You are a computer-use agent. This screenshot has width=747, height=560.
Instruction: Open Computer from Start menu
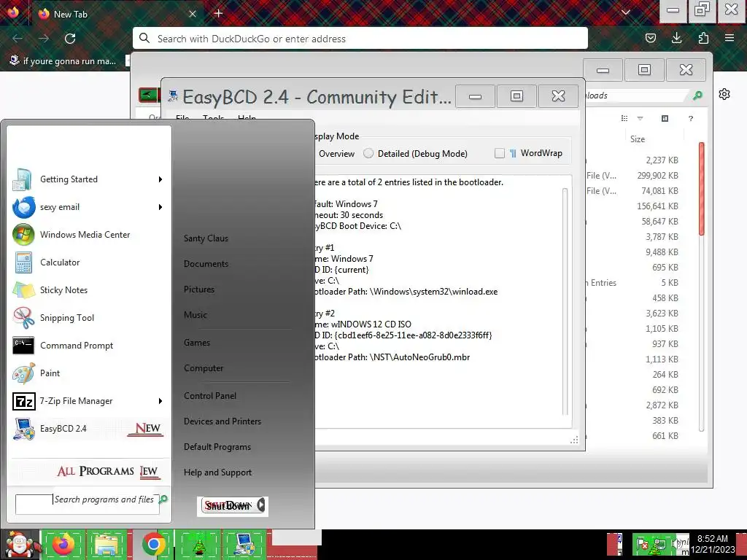point(204,368)
